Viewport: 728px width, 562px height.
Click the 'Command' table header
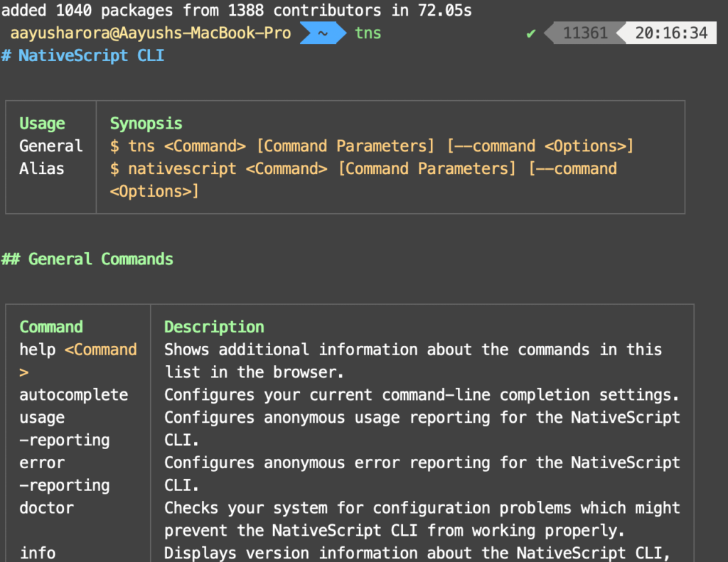click(51, 327)
